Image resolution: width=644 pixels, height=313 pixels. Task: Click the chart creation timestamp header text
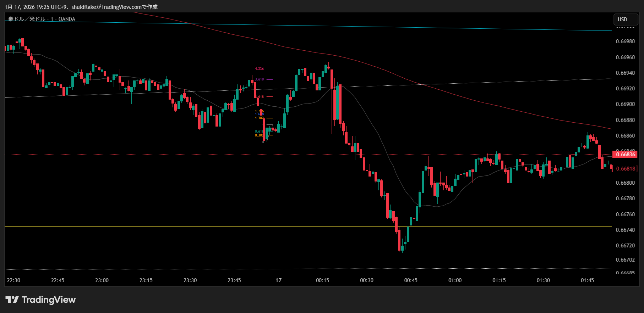pos(81,7)
